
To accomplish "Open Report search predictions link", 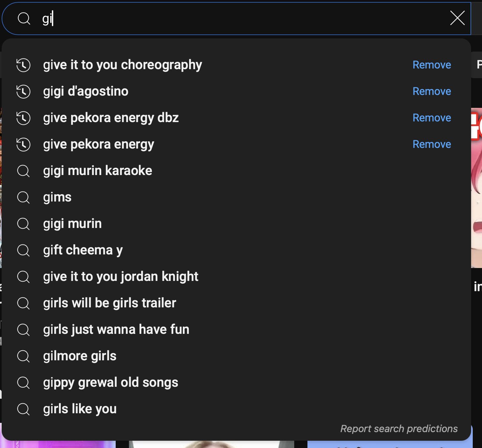I will 399,429.
